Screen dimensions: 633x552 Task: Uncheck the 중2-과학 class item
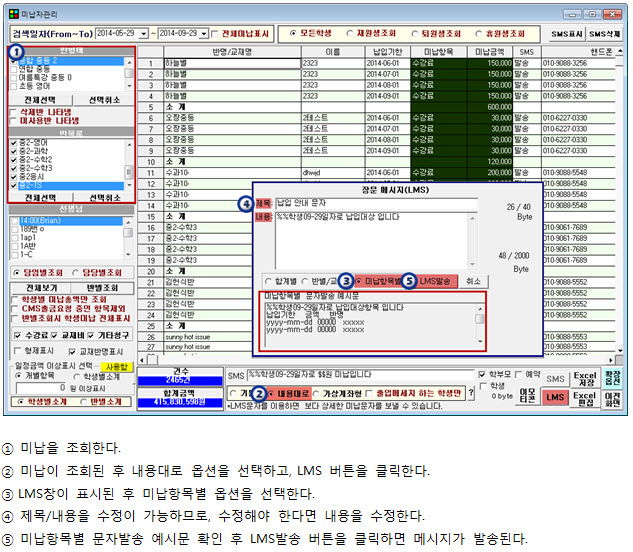coord(14,151)
